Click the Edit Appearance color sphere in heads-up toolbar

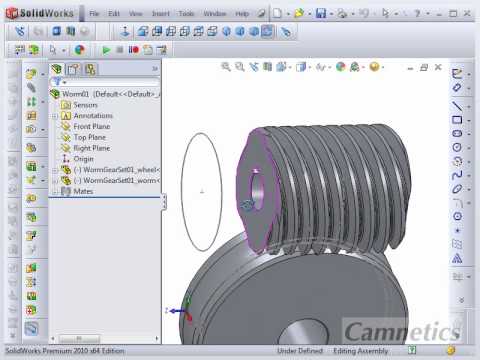click(x=340, y=67)
